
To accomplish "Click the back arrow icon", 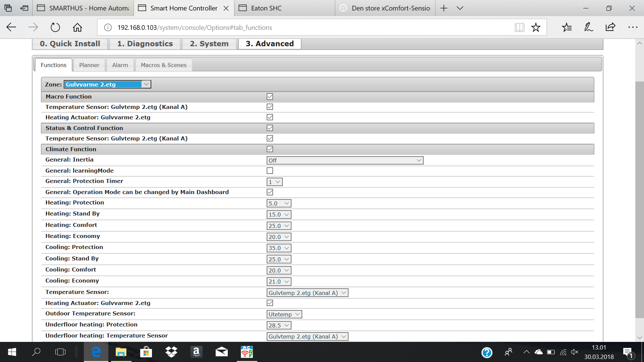I will click(11, 27).
